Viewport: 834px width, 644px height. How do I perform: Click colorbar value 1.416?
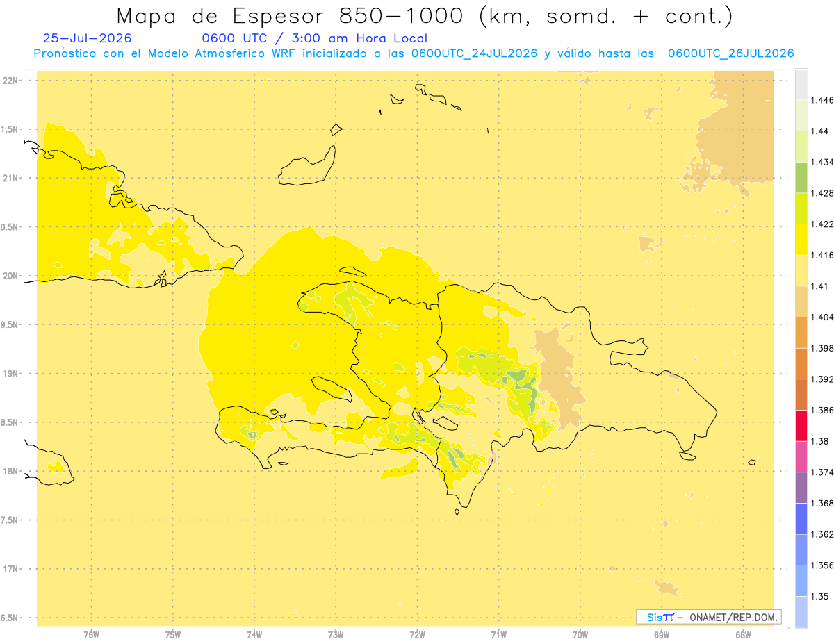click(x=822, y=255)
